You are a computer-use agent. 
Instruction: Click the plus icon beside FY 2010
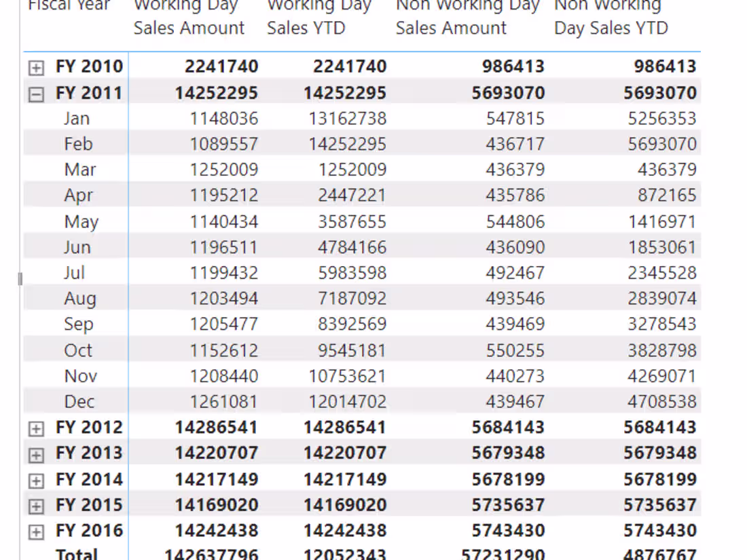click(x=36, y=67)
